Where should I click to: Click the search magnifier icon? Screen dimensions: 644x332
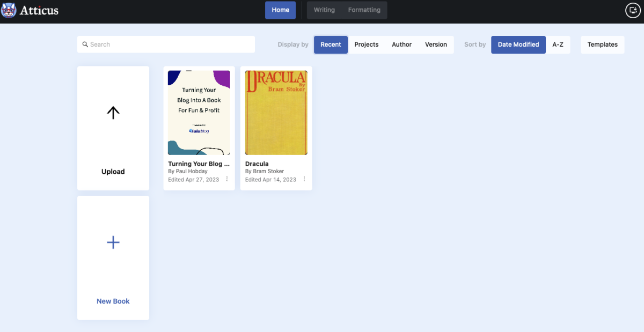tap(85, 45)
